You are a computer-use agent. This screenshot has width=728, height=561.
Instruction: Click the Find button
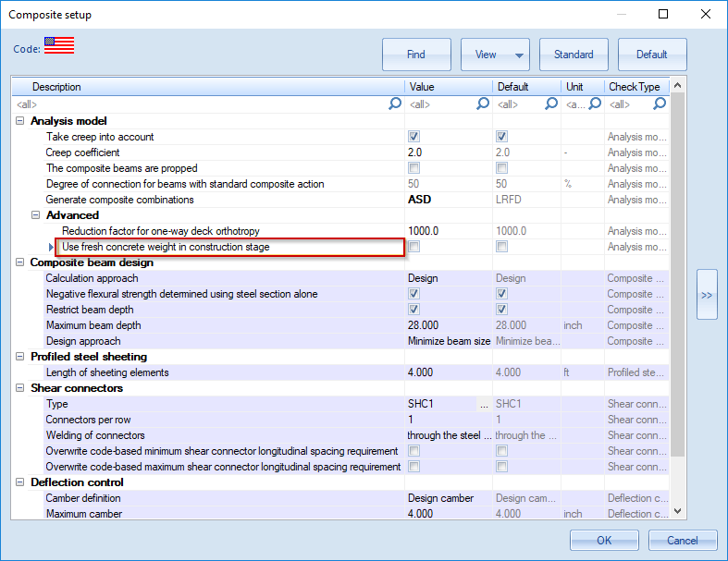coord(416,55)
